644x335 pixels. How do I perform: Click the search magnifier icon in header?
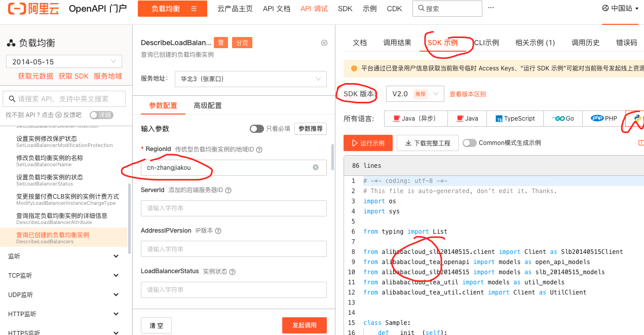[421, 9]
